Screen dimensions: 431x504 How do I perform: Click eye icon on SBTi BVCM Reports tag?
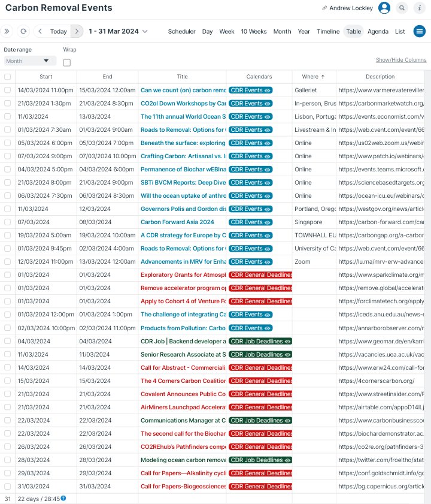click(x=267, y=183)
